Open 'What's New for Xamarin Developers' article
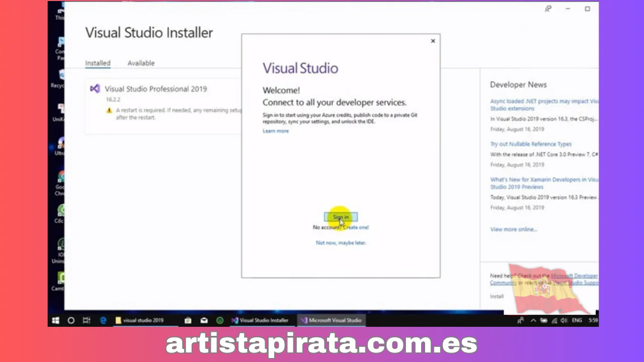 (544, 183)
